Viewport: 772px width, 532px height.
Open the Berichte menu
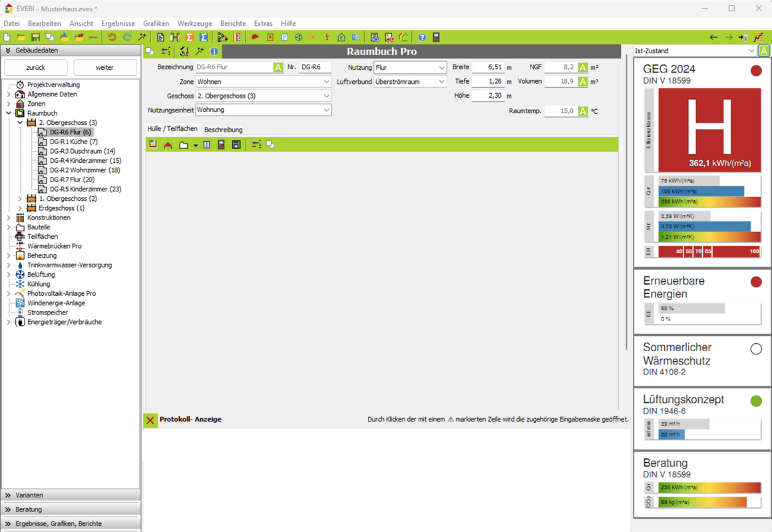233,23
